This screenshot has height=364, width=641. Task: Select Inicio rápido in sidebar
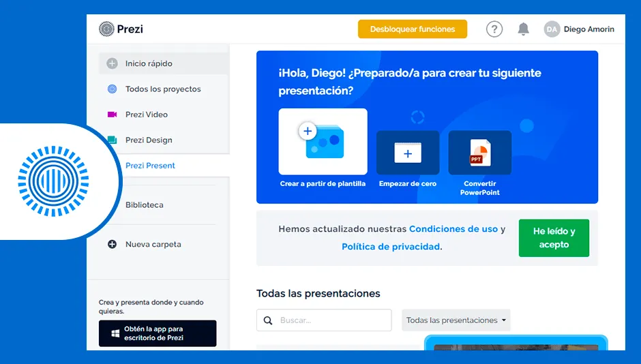coord(164,63)
